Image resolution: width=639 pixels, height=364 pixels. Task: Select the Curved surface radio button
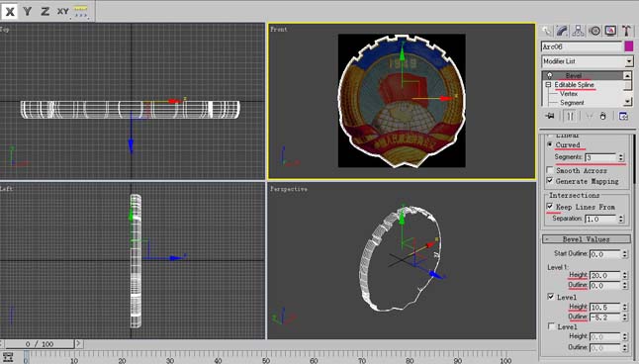click(550, 144)
